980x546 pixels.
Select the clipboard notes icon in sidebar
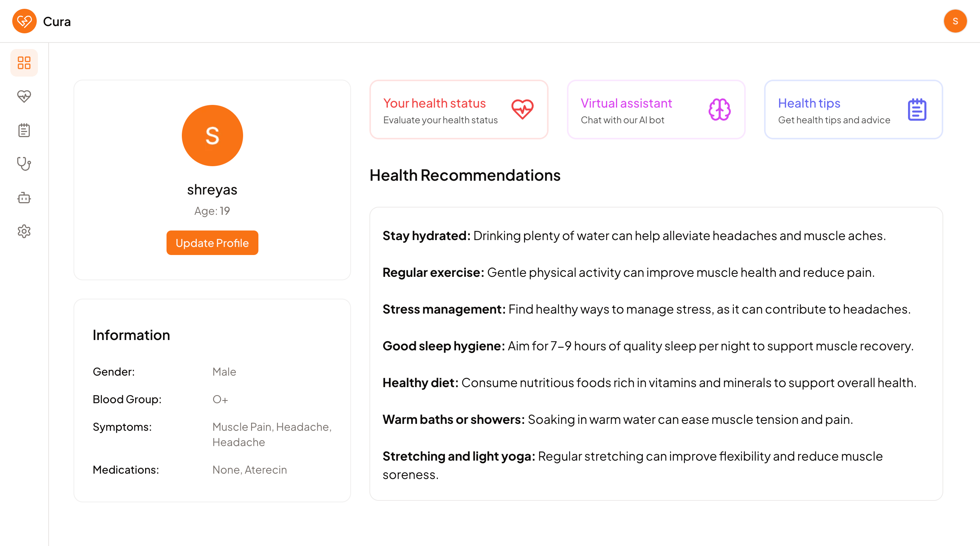[24, 130]
